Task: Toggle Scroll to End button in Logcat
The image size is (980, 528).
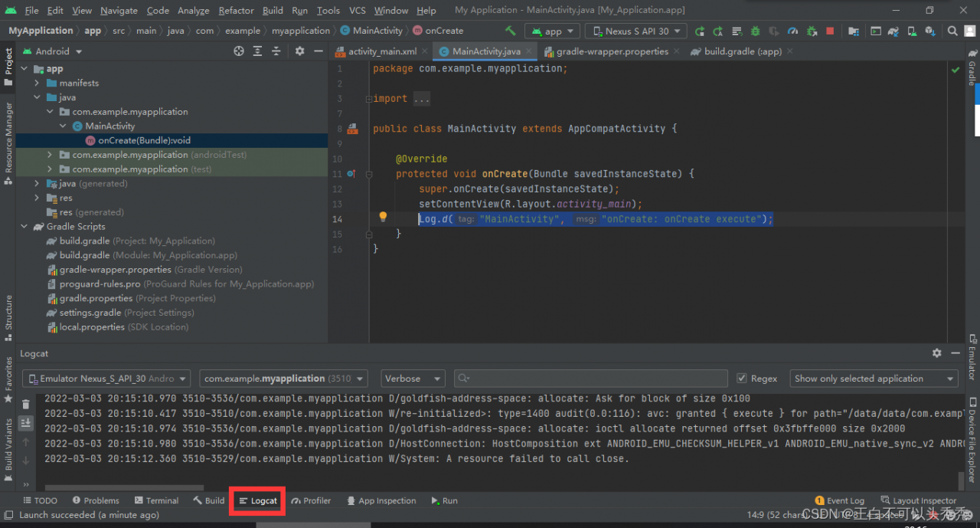Action: click(x=26, y=423)
